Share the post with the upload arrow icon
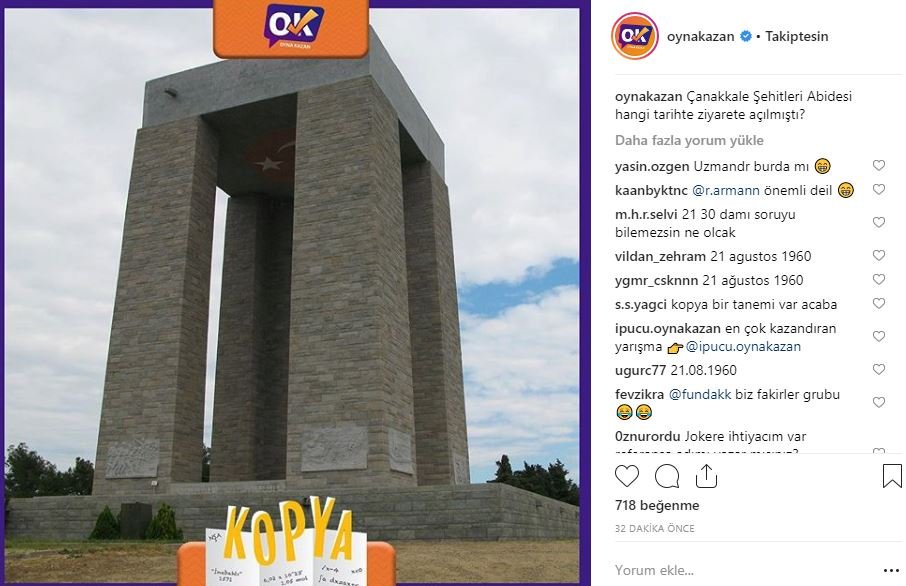 point(706,476)
